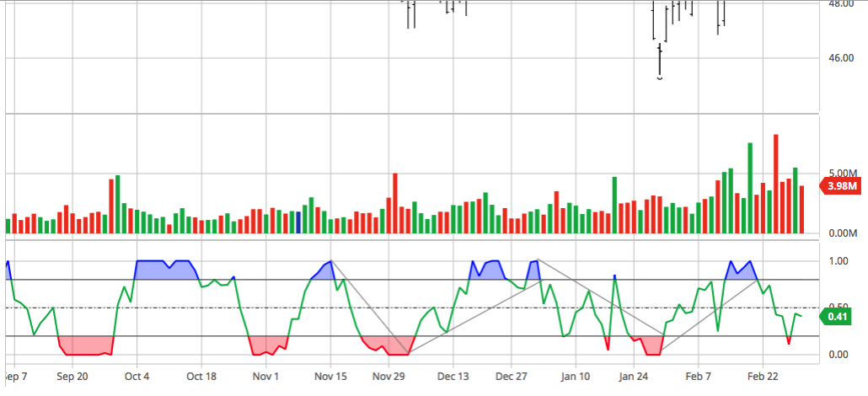Click the red 3.98M volume value tag
868x396 pixels.
coord(841,186)
